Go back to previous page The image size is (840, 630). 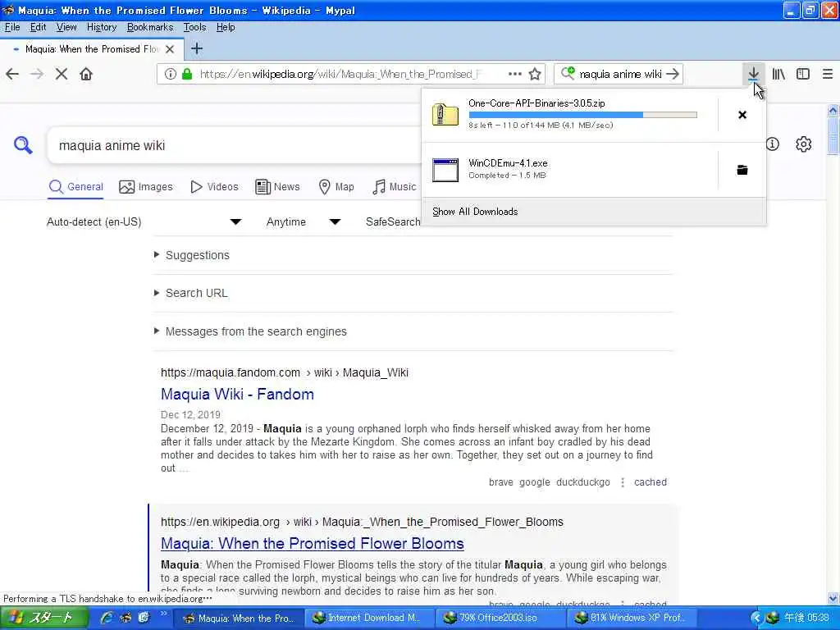point(12,74)
